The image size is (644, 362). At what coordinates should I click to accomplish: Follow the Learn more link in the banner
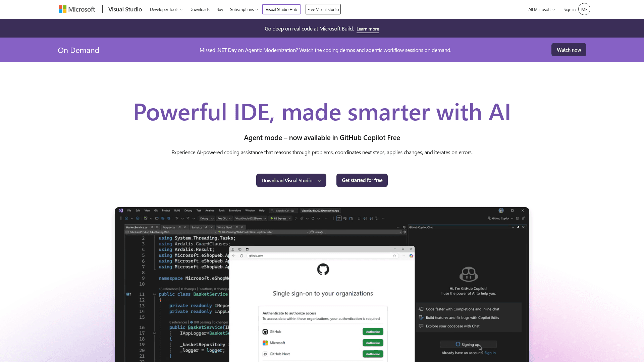point(368,29)
